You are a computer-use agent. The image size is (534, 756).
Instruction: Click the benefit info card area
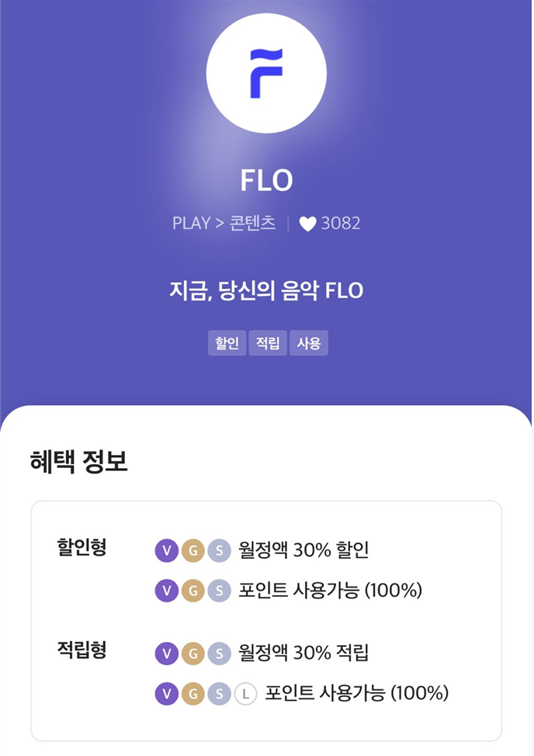267,621
